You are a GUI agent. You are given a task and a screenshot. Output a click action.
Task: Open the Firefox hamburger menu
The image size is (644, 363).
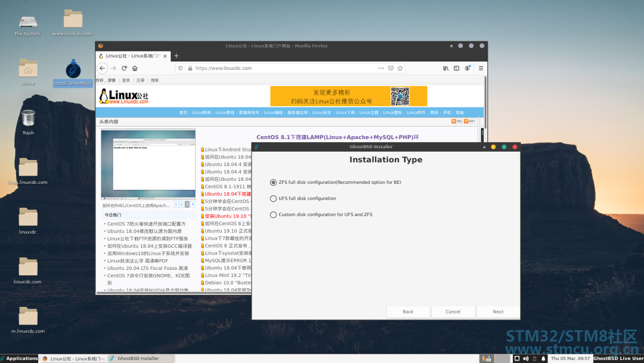[x=481, y=68]
